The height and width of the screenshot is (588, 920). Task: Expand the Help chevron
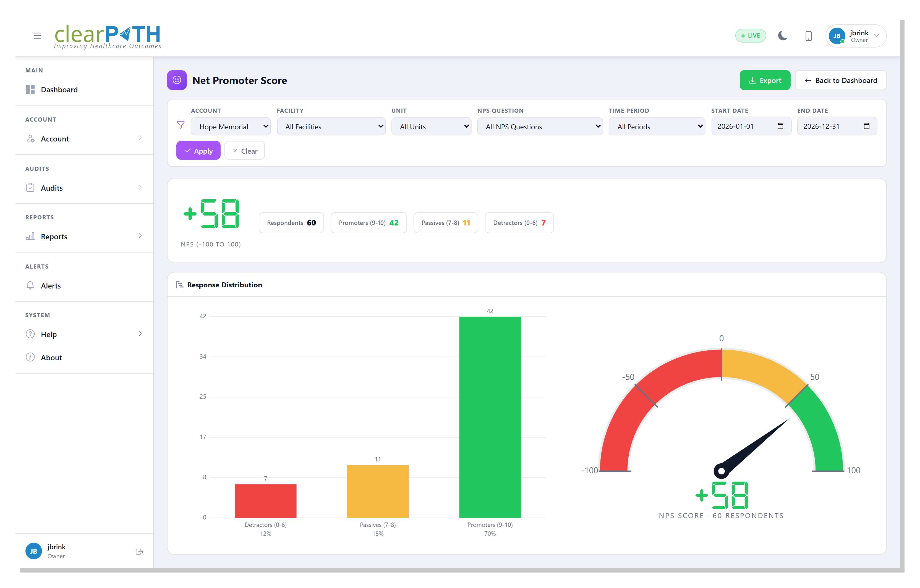pos(140,333)
